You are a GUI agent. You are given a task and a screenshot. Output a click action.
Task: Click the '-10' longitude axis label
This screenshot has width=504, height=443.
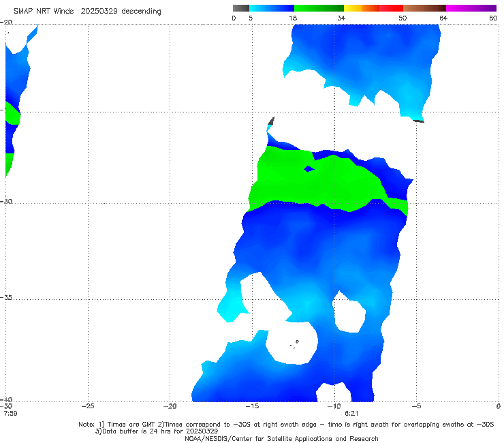pyautogui.click(x=334, y=406)
